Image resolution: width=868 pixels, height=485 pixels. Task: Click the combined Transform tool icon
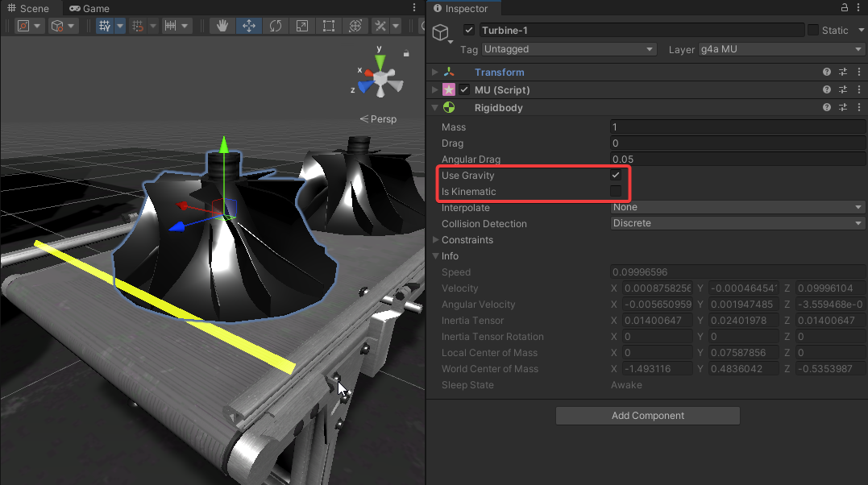coord(355,26)
